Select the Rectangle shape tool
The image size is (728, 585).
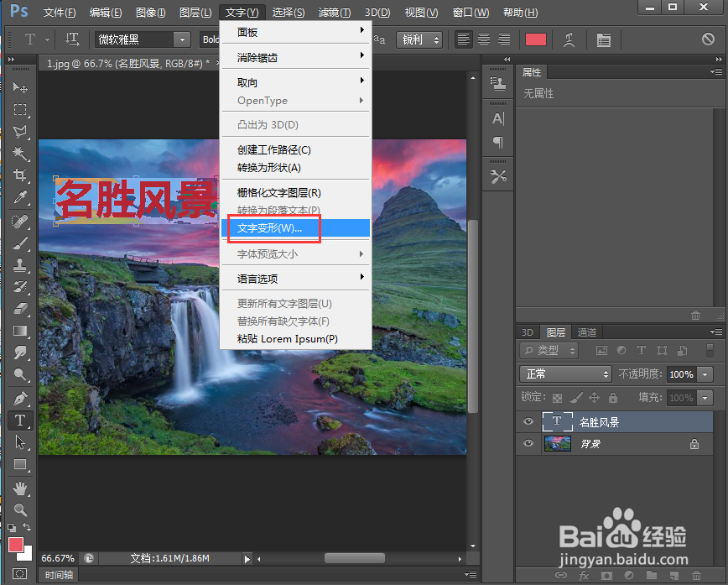tap(20, 464)
